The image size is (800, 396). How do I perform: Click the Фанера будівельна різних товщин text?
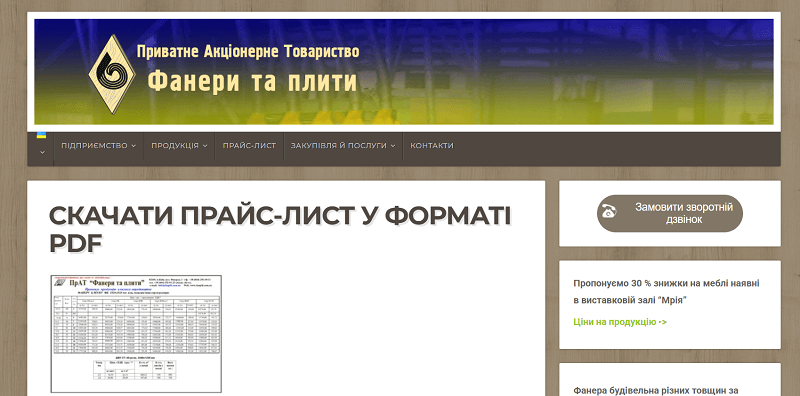pos(656,391)
